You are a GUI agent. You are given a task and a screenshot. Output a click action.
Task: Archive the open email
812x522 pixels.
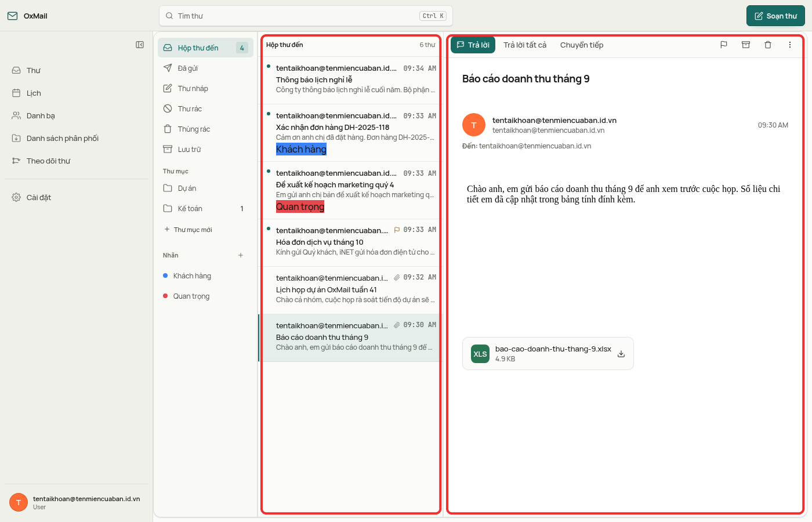tap(746, 45)
